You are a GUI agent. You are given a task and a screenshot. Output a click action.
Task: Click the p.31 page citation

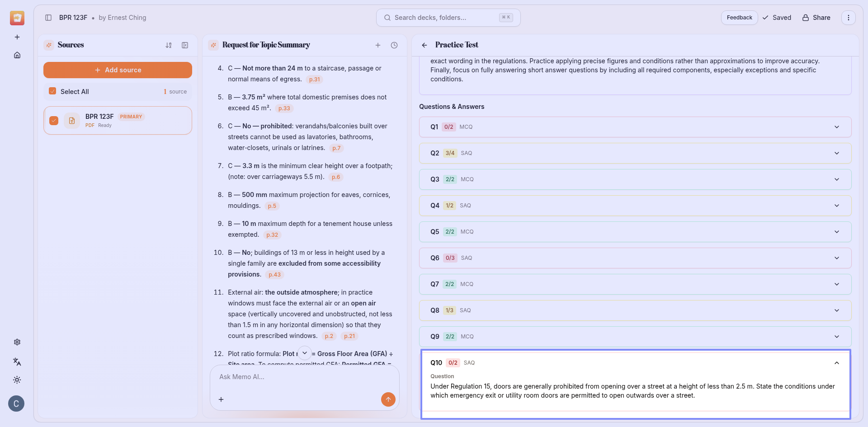coord(314,80)
